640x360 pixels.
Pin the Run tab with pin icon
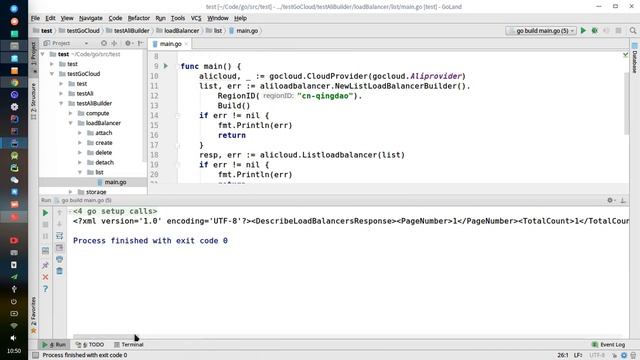[45, 265]
